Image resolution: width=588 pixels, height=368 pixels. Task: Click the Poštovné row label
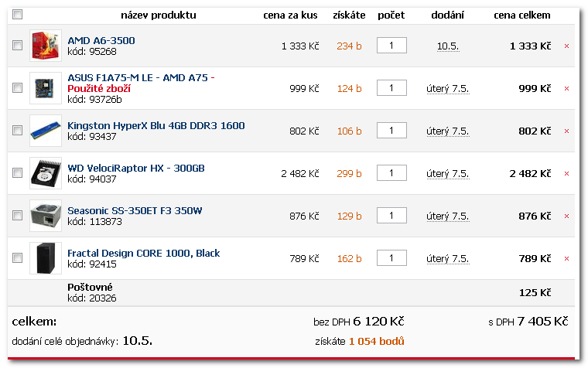coord(90,287)
